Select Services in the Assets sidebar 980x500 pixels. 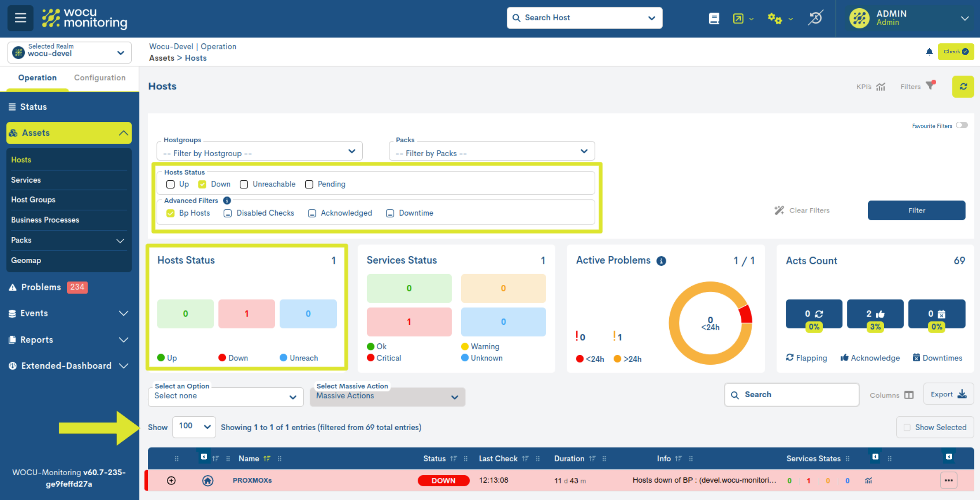26,180
